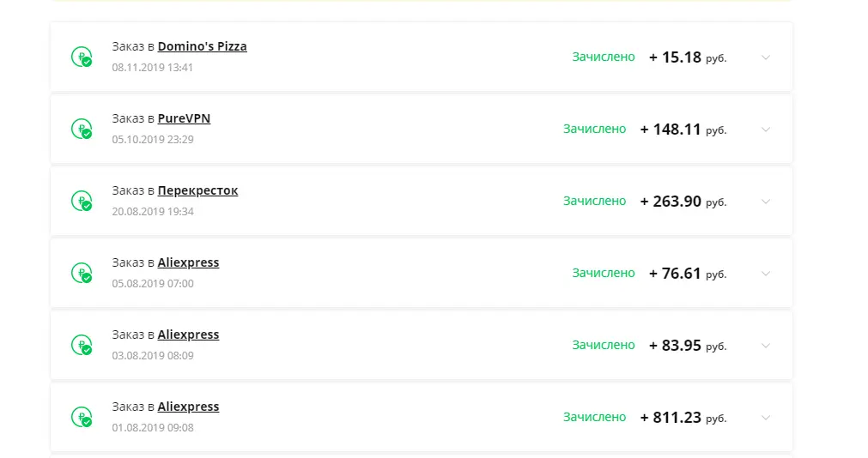The width and height of the screenshot is (868, 458).
Task: Open the Domino's Pizza store link
Action: click(202, 46)
